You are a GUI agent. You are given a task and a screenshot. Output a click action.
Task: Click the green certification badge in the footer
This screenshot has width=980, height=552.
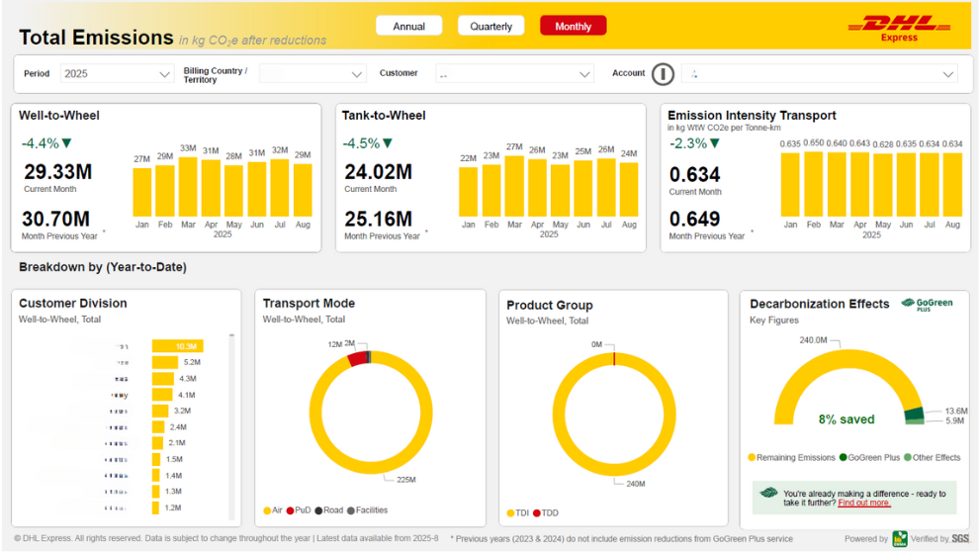point(901,538)
